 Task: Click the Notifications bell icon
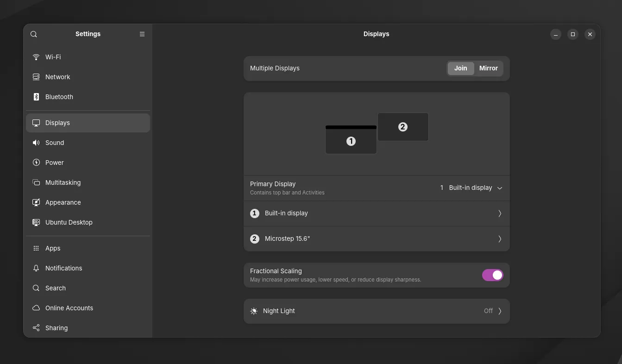pyautogui.click(x=36, y=268)
